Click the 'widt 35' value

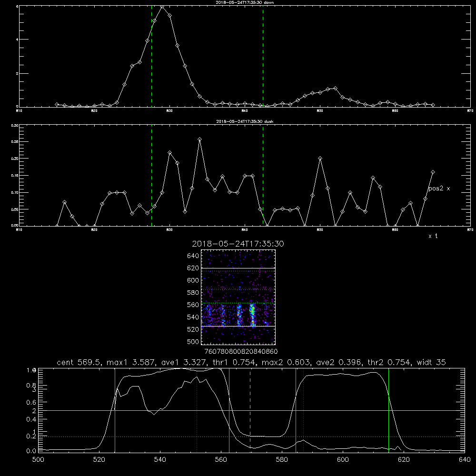tap(431, 362)
